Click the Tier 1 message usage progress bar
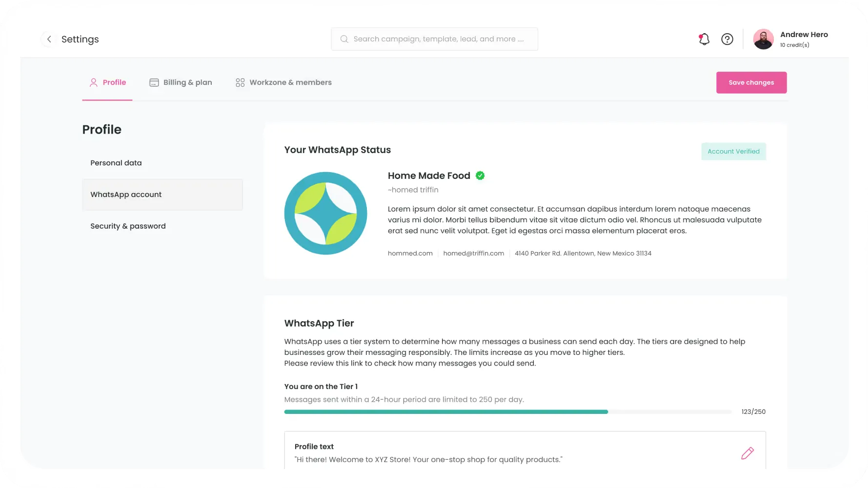868x488 pixels. click(508, 412)
